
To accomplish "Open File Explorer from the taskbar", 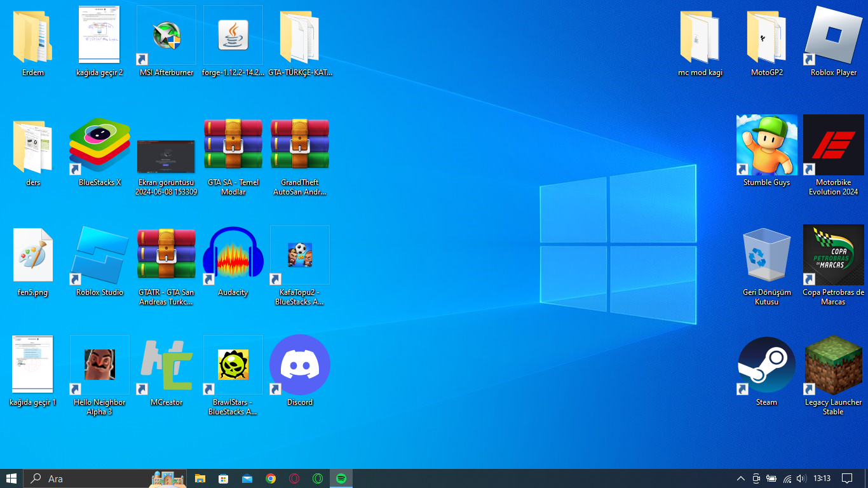I will 200,478.
